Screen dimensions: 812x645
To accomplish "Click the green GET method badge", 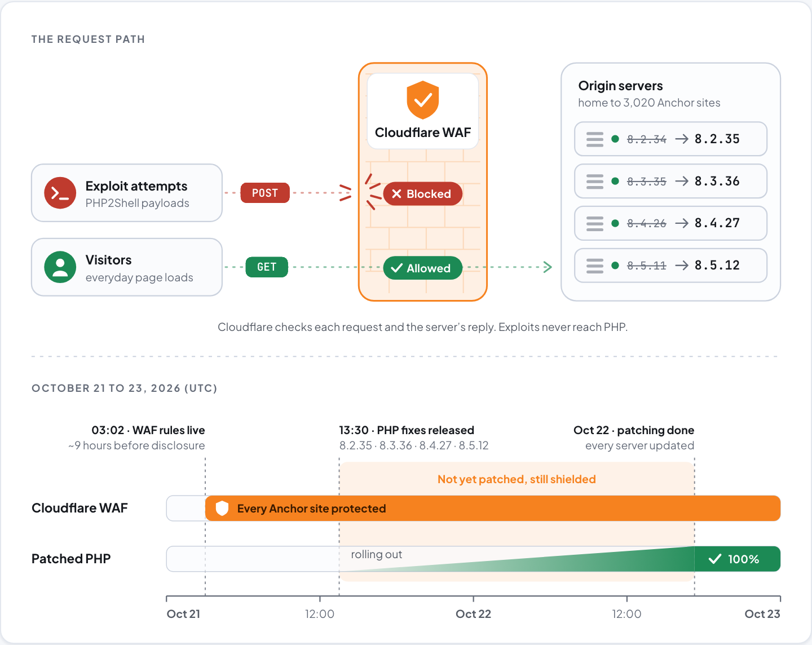I will tap(267, 267).
